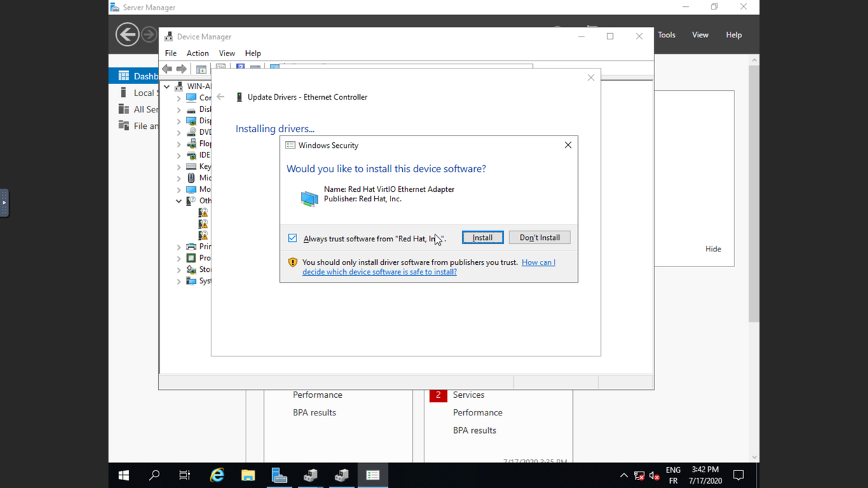Select the Mice device category icon
The width and height of the screenshot is (868, 488).
pyautogui.click(x=191, y=178)
